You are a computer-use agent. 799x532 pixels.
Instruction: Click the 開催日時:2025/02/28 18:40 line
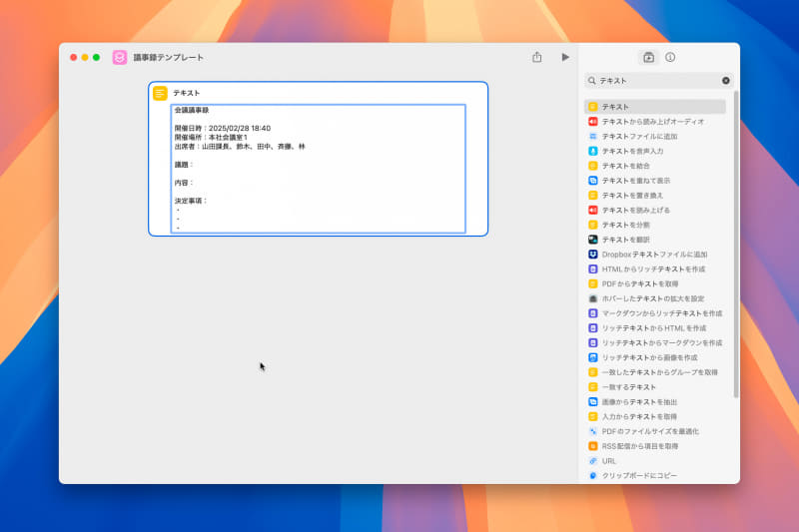click(x=223, y=129)
